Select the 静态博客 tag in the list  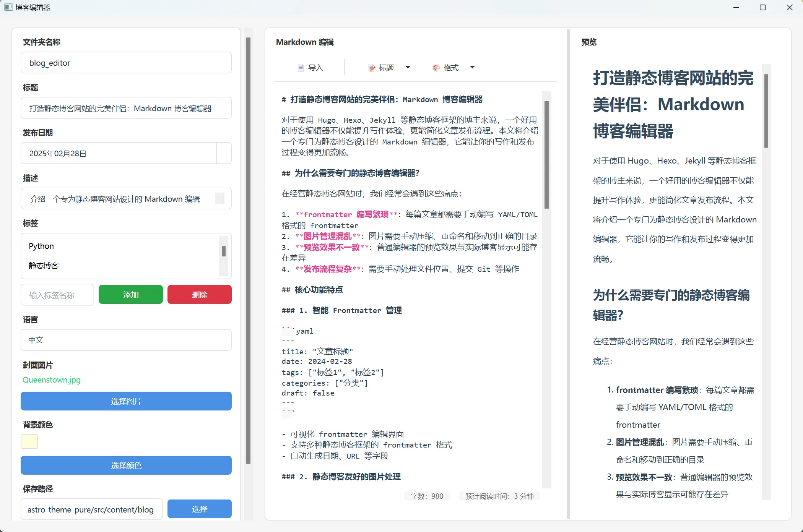point(44,265)
